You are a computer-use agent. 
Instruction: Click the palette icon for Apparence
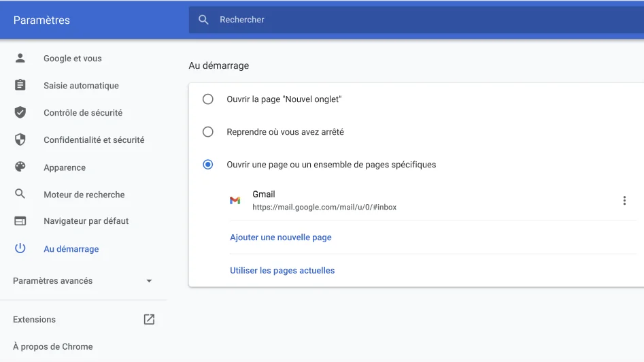pyautogui.click(x=20, y=167)
